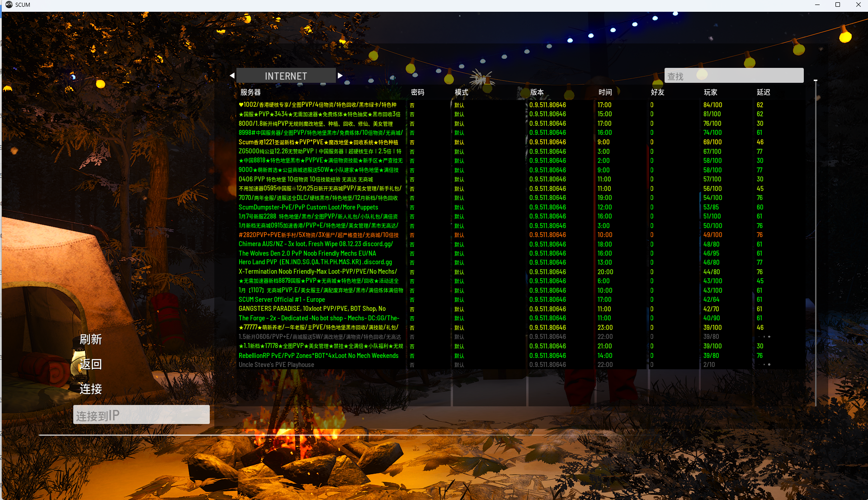Viewport: 868px width, 500px height.
Task: Select the orange #2820PVP+PVE新手村 server
Action: [x=520, y=235]
